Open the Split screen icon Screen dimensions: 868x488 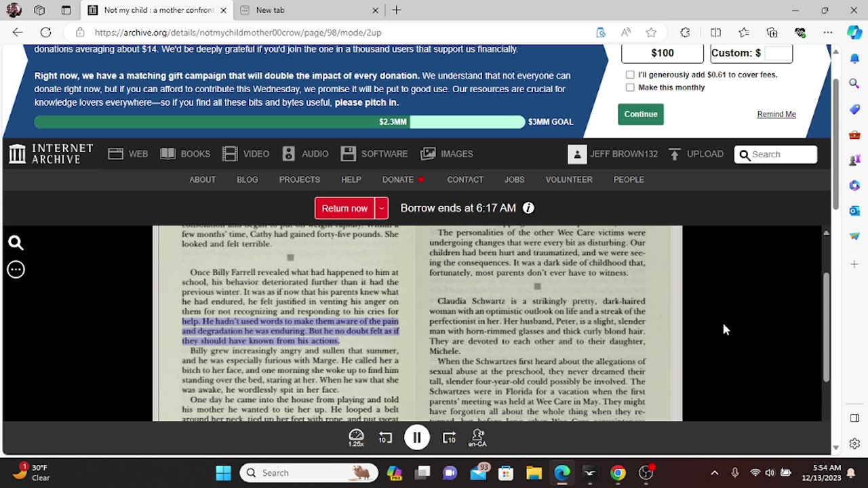tap(715, 33)
